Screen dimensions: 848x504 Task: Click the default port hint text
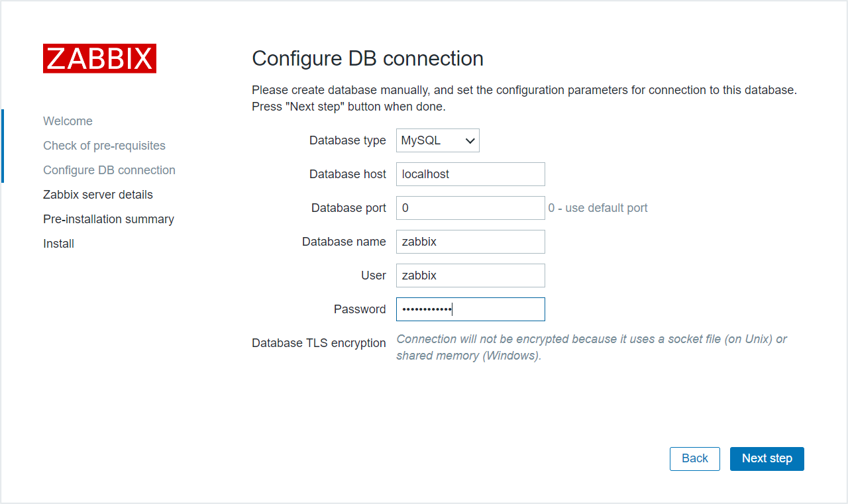tap(598, 208)
